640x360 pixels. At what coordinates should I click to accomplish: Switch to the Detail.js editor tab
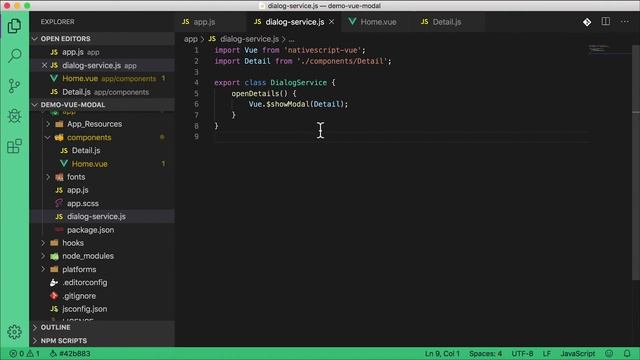pos(447,22)
